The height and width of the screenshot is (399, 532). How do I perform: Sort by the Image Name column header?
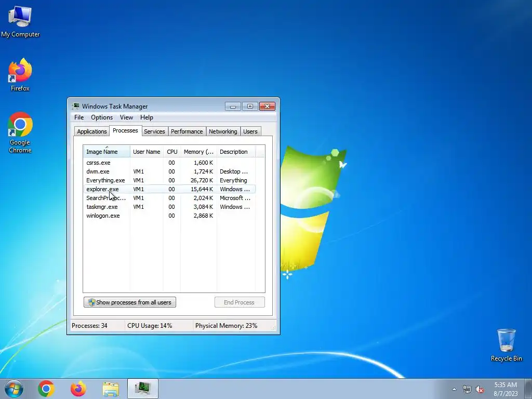[x=107, y=151]
